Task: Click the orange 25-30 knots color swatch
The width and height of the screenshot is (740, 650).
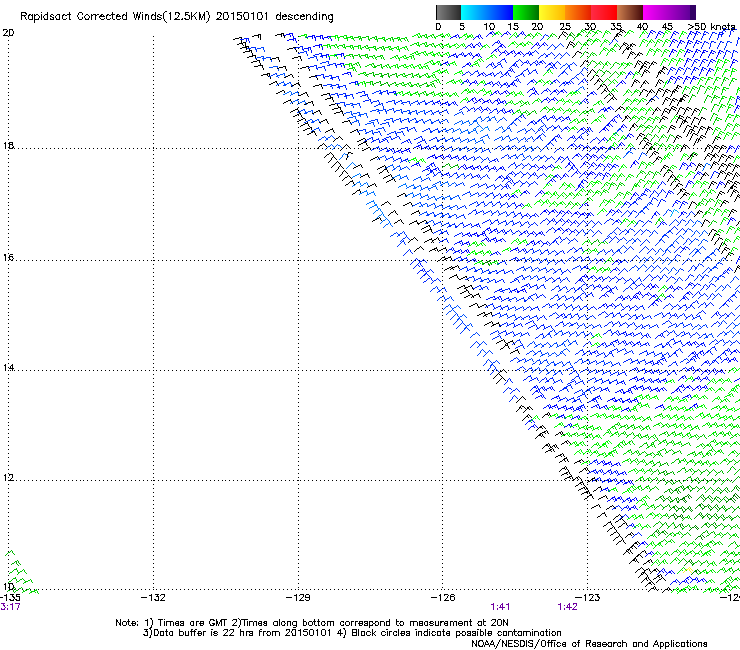Action: tap(578, 12)
